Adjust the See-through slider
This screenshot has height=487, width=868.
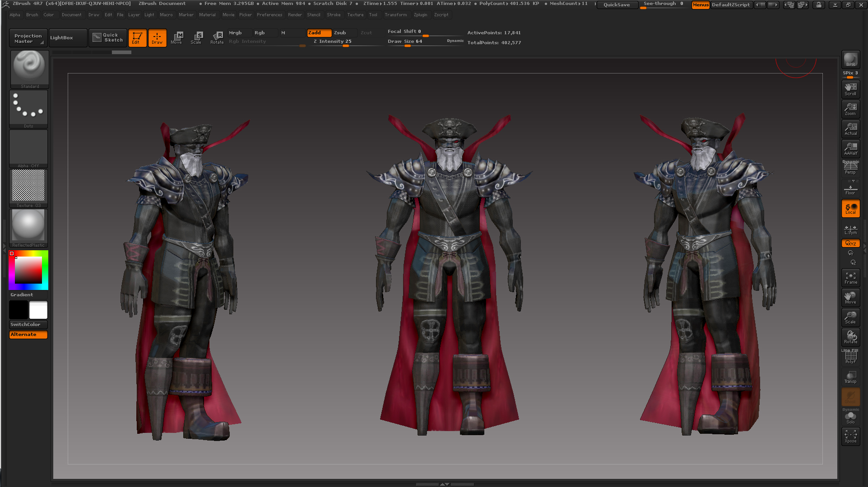point(664,5)
